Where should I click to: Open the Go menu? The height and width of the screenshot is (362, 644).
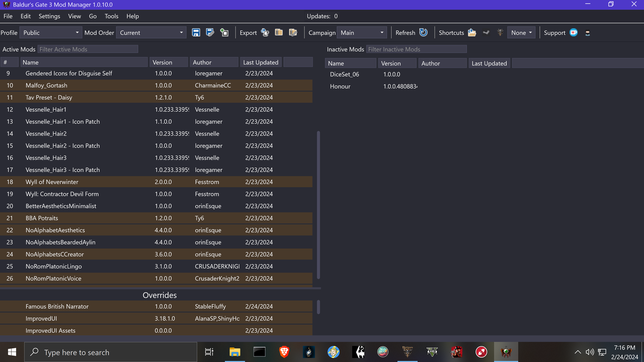(x=93, y=16)
